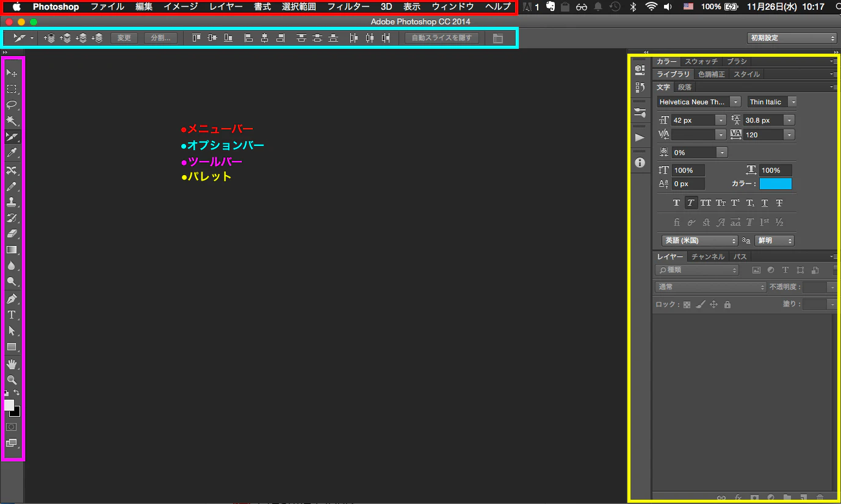Open the 3D panel icon in side dock

point(640,69)
